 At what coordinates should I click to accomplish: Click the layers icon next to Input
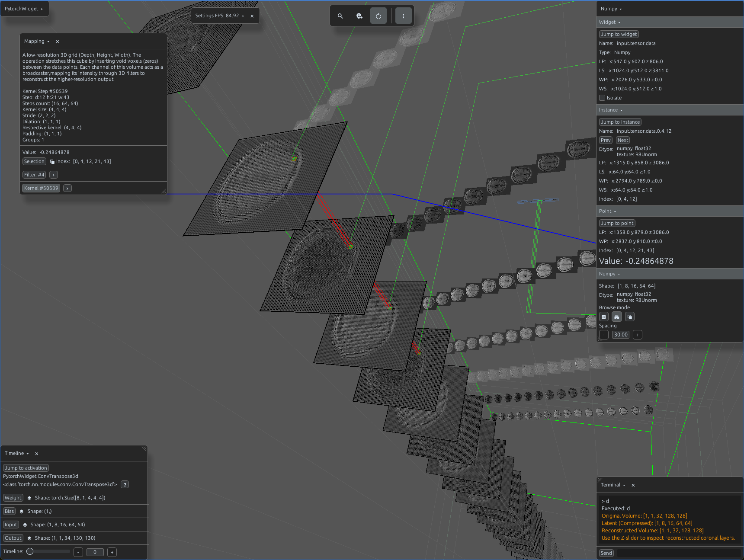pyautogui.click(x=25, y=525)
